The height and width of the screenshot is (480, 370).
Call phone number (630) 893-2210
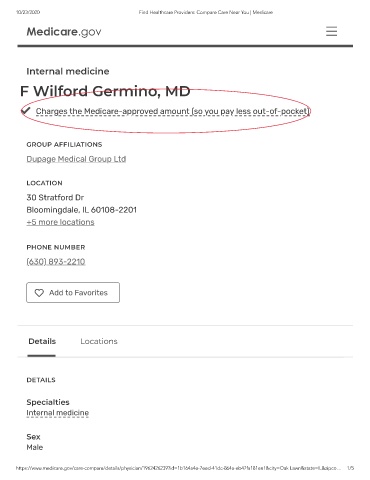pos(56,262)
